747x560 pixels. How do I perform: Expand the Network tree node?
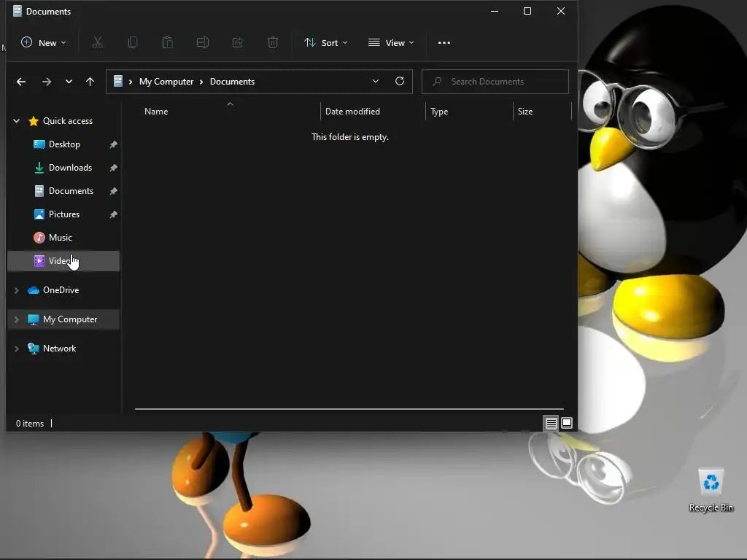click(16, 349)
